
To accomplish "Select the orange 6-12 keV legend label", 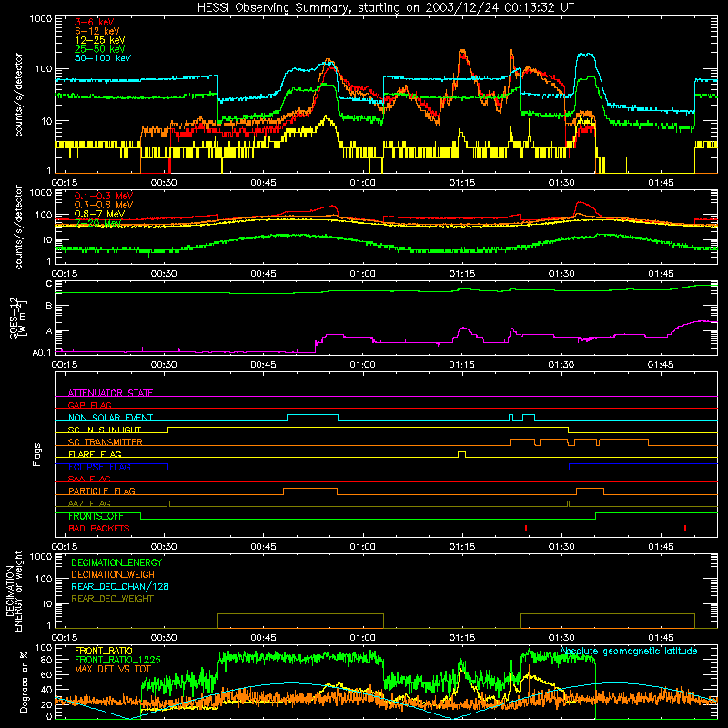I will point(96,31).
